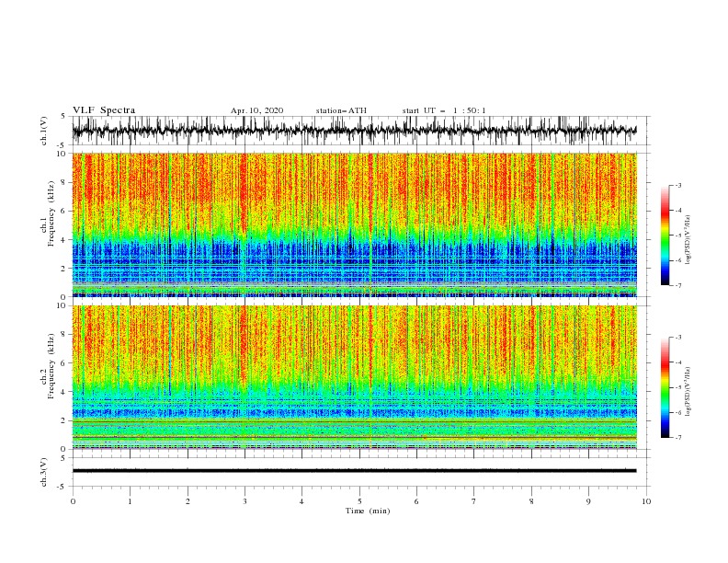Click the ch.1 spectrogram color bar
Screen dimensions: 728x563
coord(665,236)
